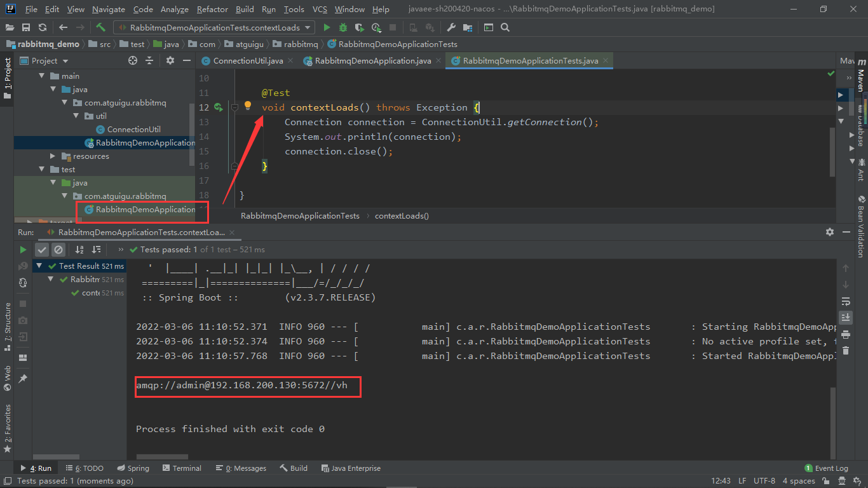Navigate back with the left arrow
This screenshot has height=488, width=868.
(x=63, y=27)
